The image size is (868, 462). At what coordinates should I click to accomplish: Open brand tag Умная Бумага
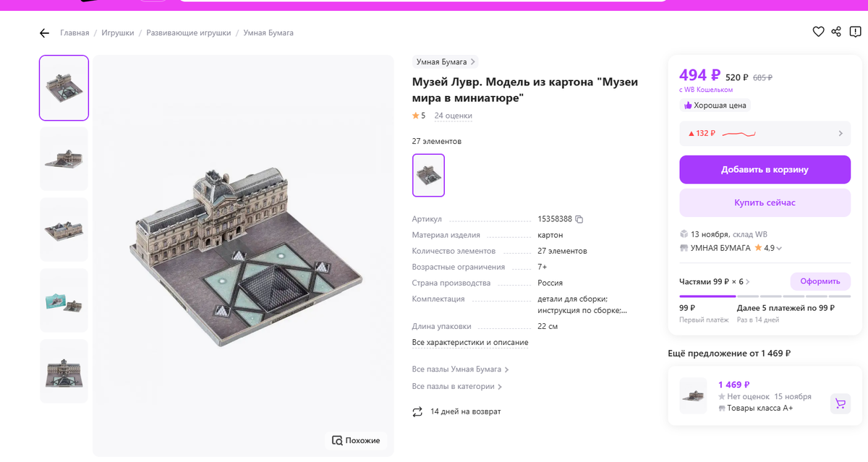446,62
